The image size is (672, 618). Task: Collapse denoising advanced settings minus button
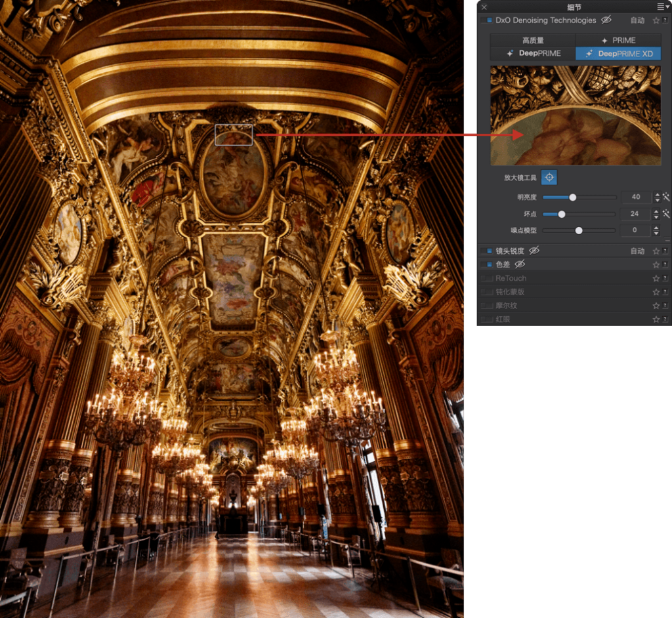[667, 240]
